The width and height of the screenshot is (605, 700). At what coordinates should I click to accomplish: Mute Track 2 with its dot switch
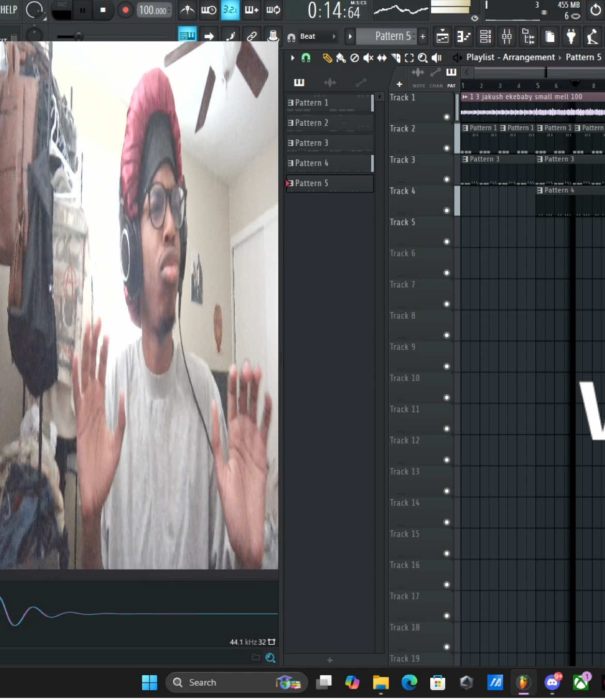(447, 148)
